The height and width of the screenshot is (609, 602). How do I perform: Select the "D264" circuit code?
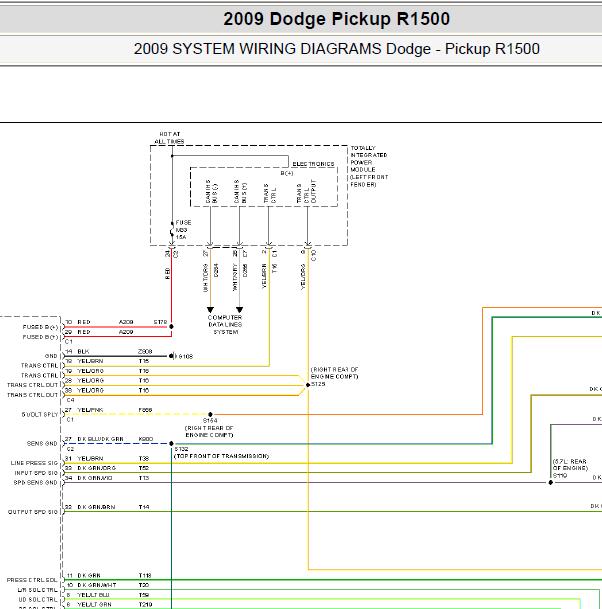point(216,270)
